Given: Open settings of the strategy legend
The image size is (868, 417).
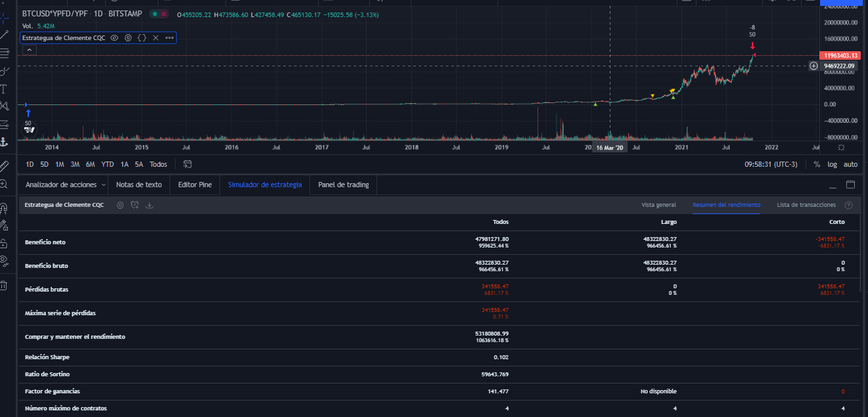Looking at the screenshot, I should click(128, 38).
